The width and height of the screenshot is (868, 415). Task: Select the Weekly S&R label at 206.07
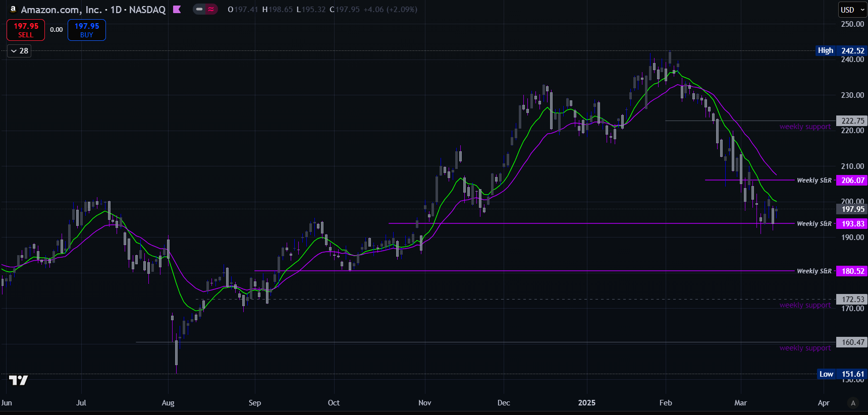(x=814, y=180)
